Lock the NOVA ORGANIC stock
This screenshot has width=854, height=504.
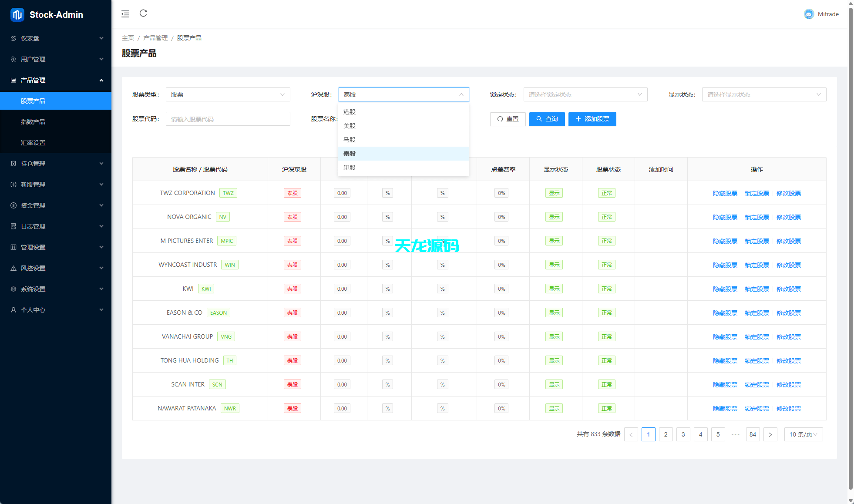(756, 217)
